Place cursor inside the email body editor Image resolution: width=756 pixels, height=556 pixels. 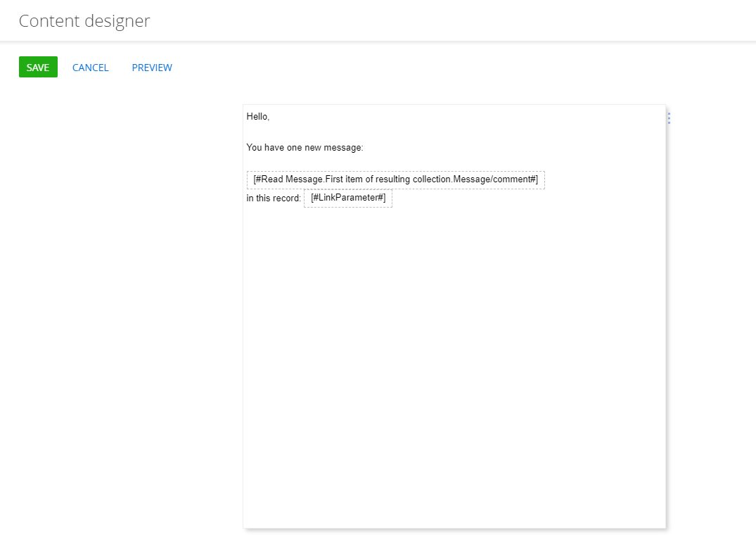point(454,317)
